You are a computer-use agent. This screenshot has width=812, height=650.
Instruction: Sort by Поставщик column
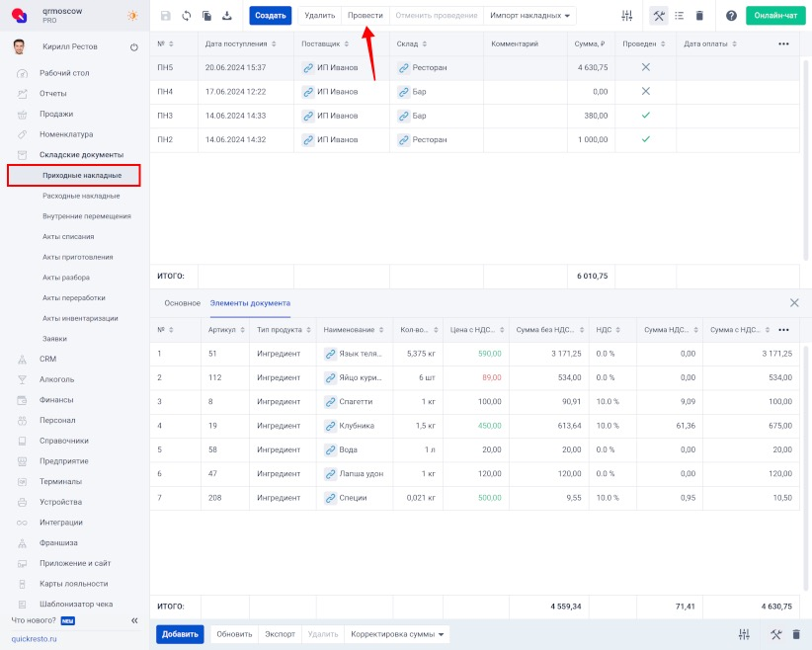(325, 44)
